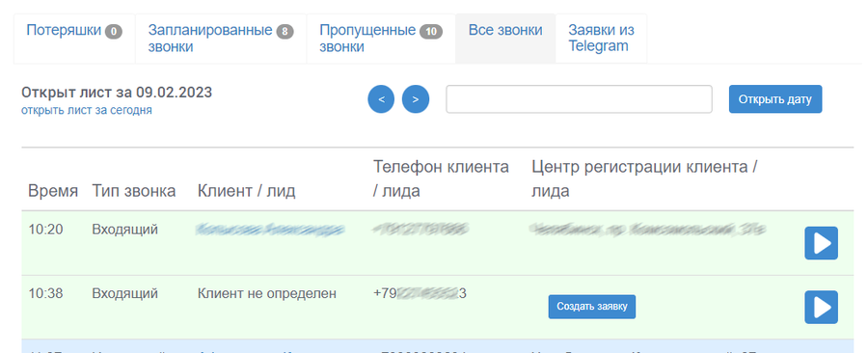Click the Клиент / лид column header
This screenshot has width=868, height=353.
coord(246,191)
